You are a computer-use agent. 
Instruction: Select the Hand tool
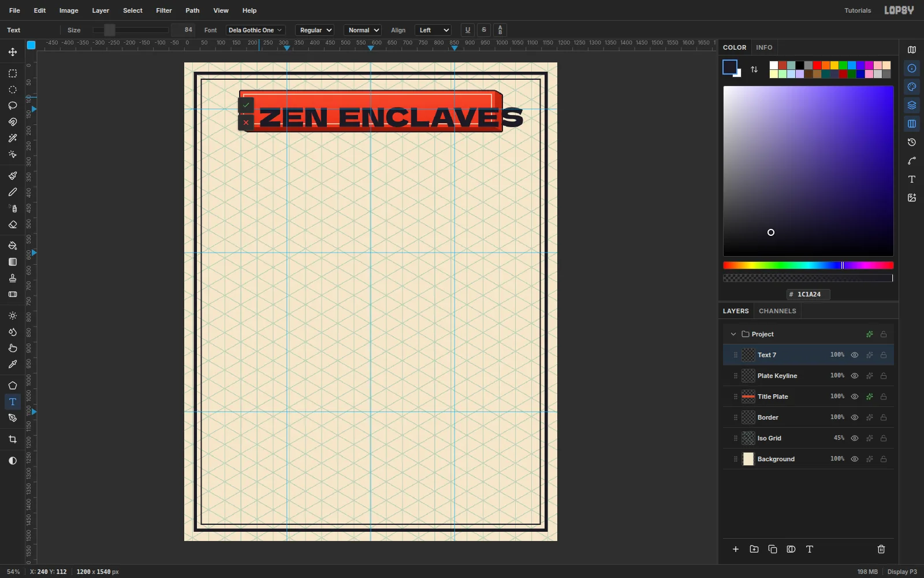(x=13, y=348)
